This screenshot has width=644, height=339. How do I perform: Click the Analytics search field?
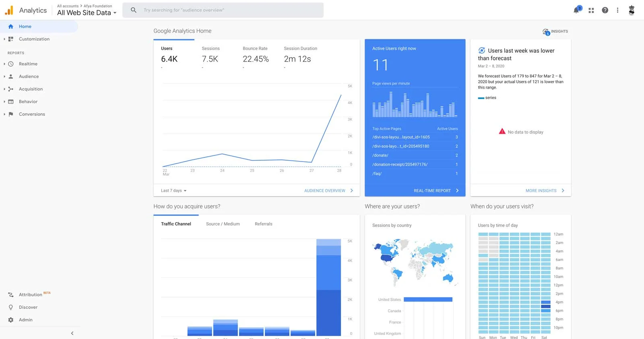point(223,10)
